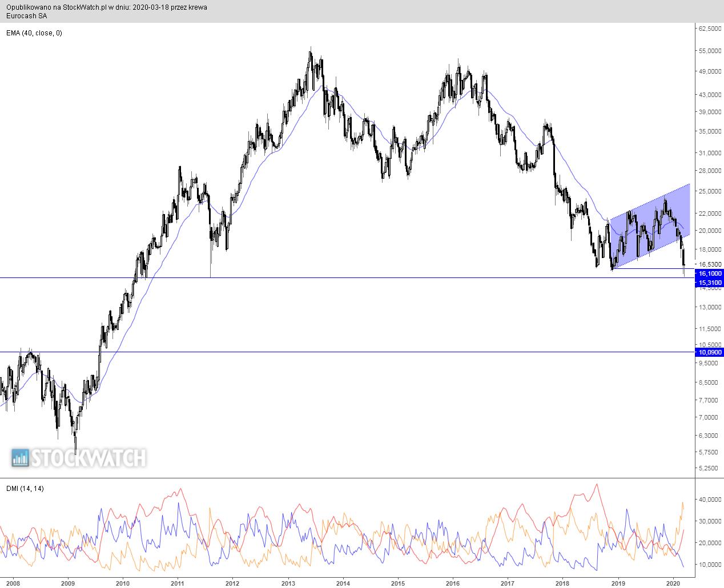
Task: Click the 28,0000 price axis value
Action: click(x=710, y=171)
